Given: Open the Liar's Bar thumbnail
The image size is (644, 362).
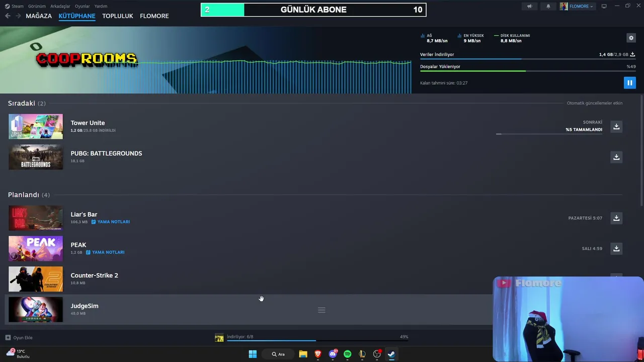Looking at the screenshot, I should coord(36,218).
